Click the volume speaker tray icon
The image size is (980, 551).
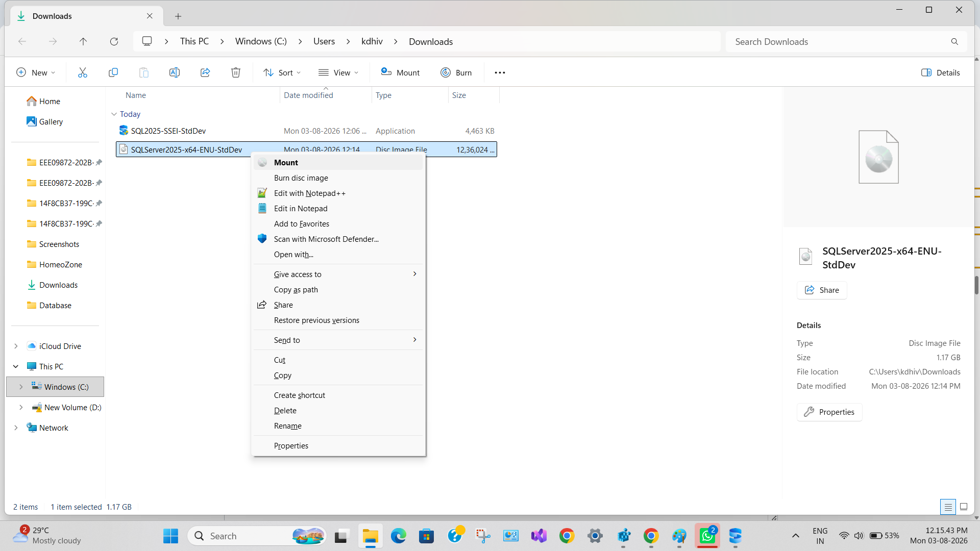click(x=859, y=536)
